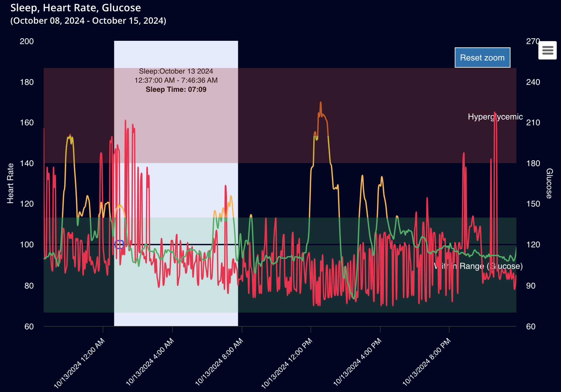Click the Hyperglycemic band label
The width and height of the screenshot is (561, 392).
click(495, 117)
